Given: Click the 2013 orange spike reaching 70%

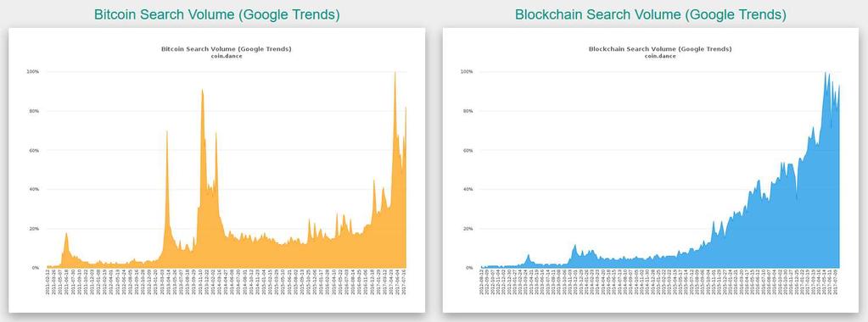Looking at the screenshot, I should (x=166, y=133).
